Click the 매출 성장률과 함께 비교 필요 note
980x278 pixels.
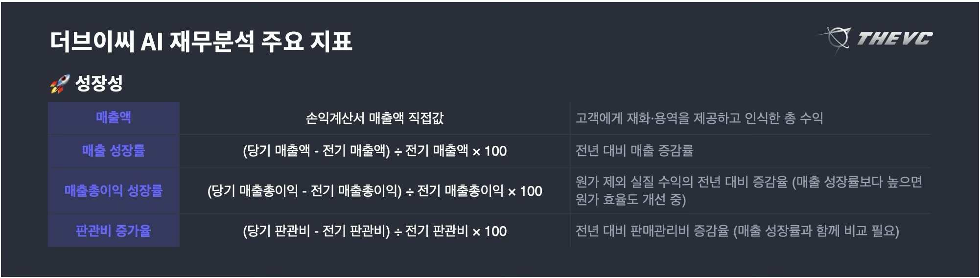pos(817,231)
